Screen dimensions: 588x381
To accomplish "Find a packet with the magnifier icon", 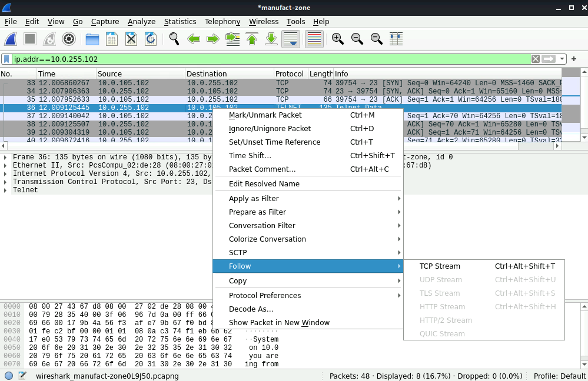I will point(174,39).
